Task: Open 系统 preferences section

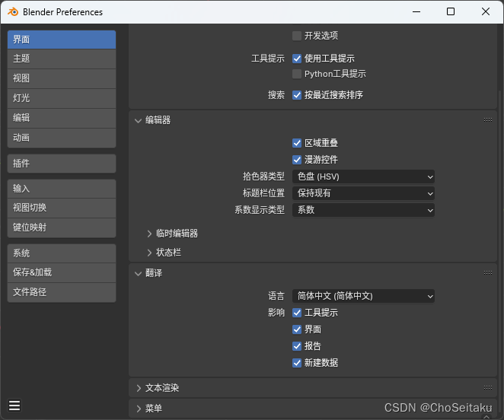Action: coord(62,253)
